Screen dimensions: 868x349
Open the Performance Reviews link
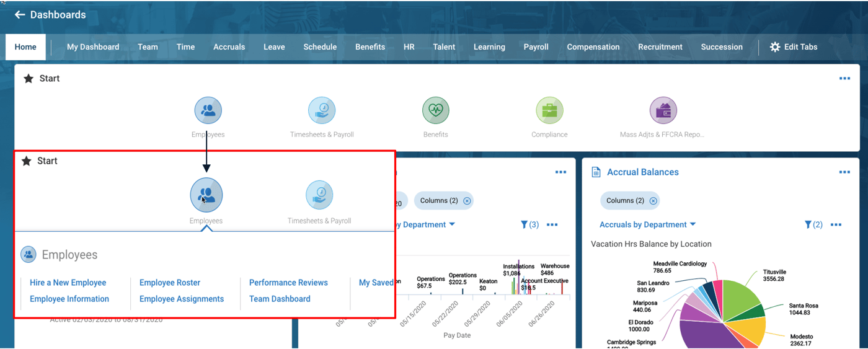point(288,283)
